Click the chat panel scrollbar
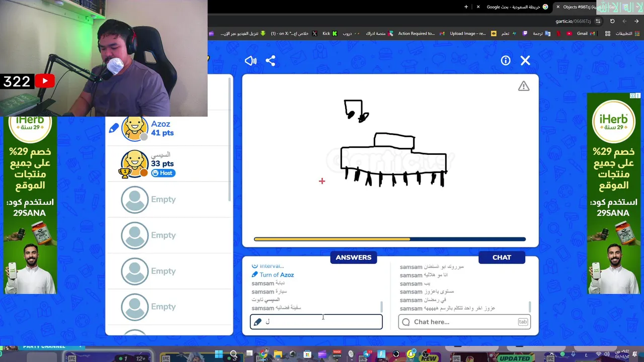This screenshot has height=362, width=644. pyautogui.click(x=529, y=306)
